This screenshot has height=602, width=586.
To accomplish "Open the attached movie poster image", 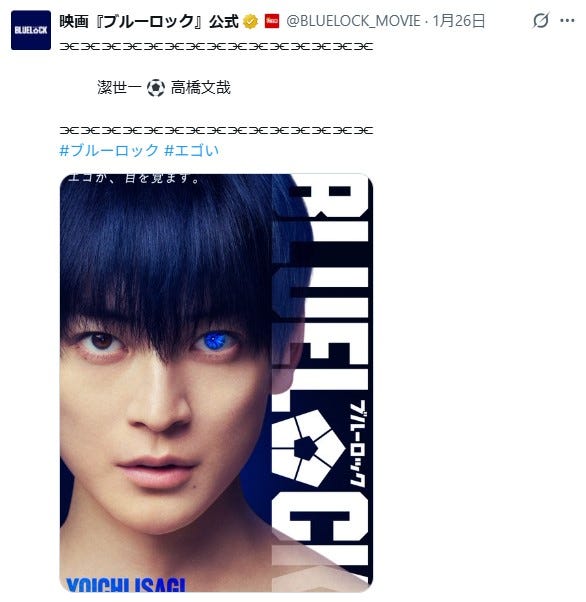I will pyautogui.click(x=216, y=383).
